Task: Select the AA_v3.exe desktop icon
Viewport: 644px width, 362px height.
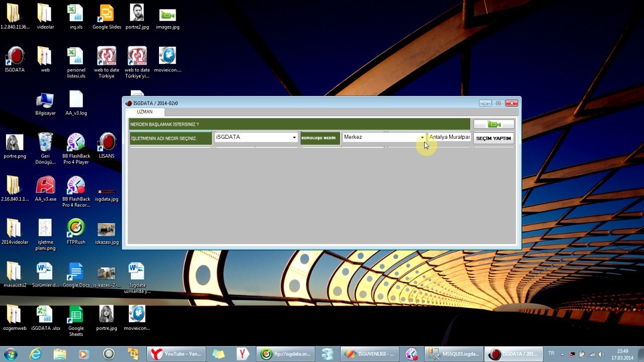Action: 45,189
